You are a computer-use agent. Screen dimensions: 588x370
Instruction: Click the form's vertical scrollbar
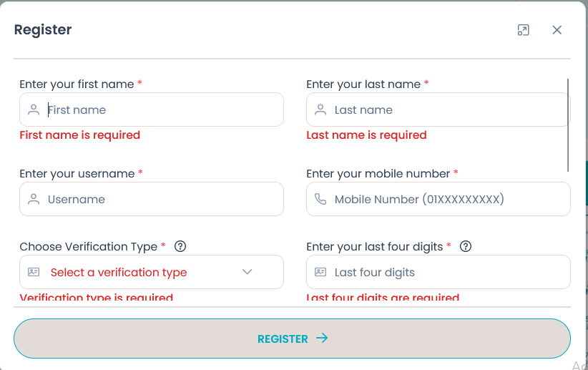click(568, 125)
